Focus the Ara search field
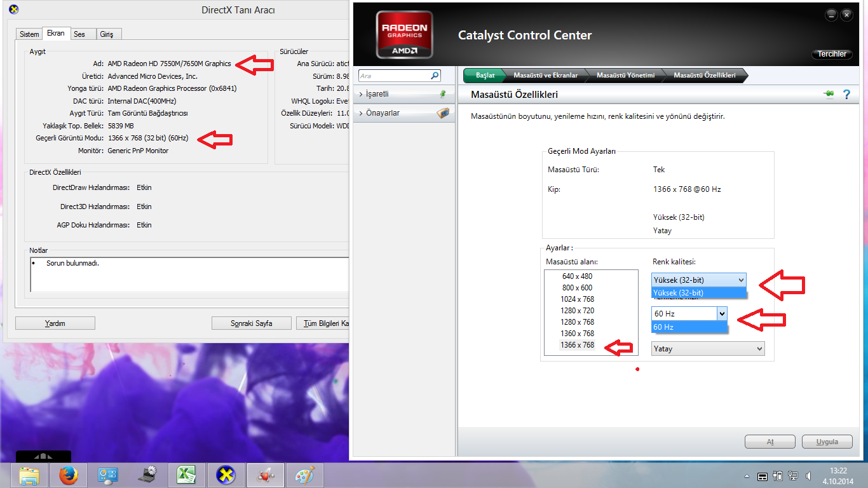Image resolution: width=868 pixels, height=488 pixels. [394, 76]
